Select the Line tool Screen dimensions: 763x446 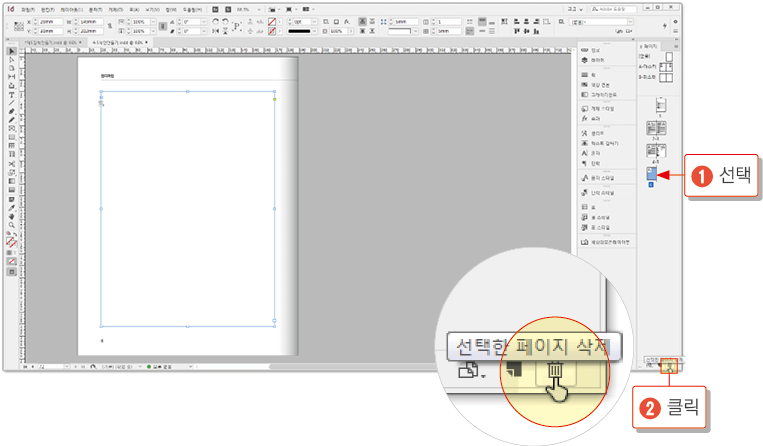click(x=12, y=103)
